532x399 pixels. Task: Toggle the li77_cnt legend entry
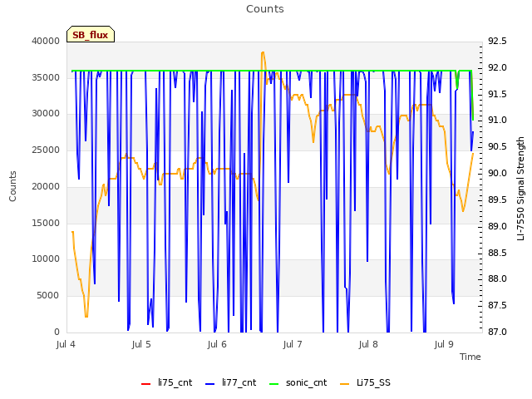coord(231,383)
